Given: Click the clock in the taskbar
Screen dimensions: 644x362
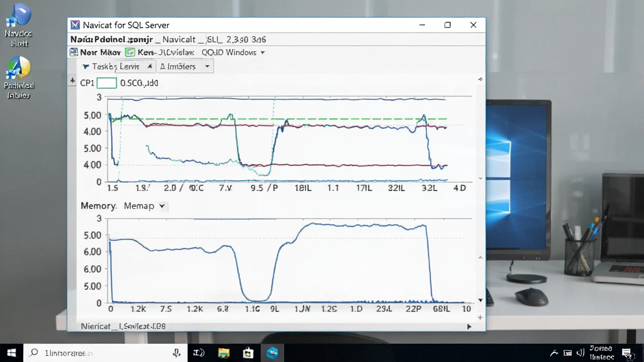Looking at the screenshot, I should coord(602,353).
